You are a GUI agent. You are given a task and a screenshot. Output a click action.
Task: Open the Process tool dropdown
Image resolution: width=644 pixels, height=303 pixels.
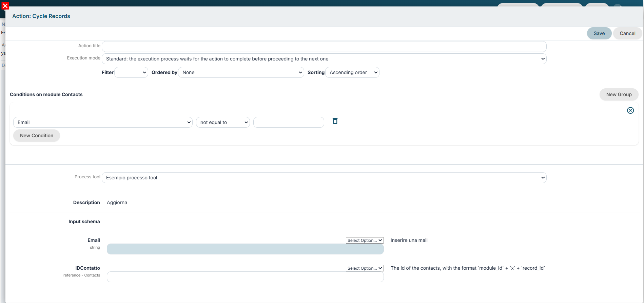324,178
